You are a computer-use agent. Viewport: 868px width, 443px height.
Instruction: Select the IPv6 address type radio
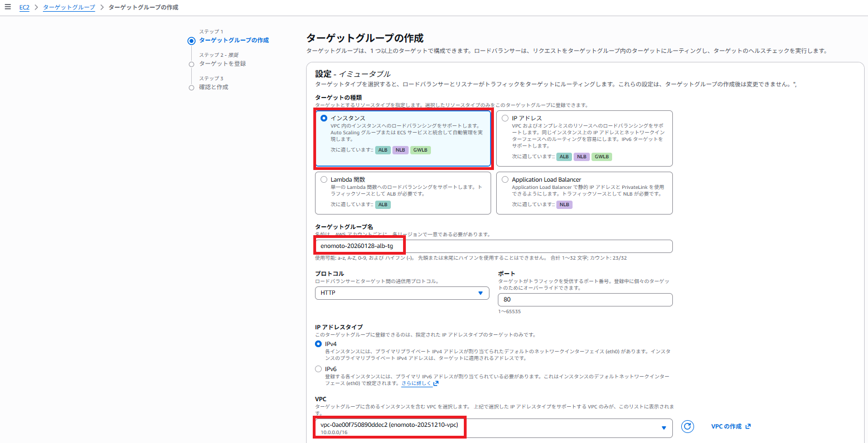pos(318,369)
